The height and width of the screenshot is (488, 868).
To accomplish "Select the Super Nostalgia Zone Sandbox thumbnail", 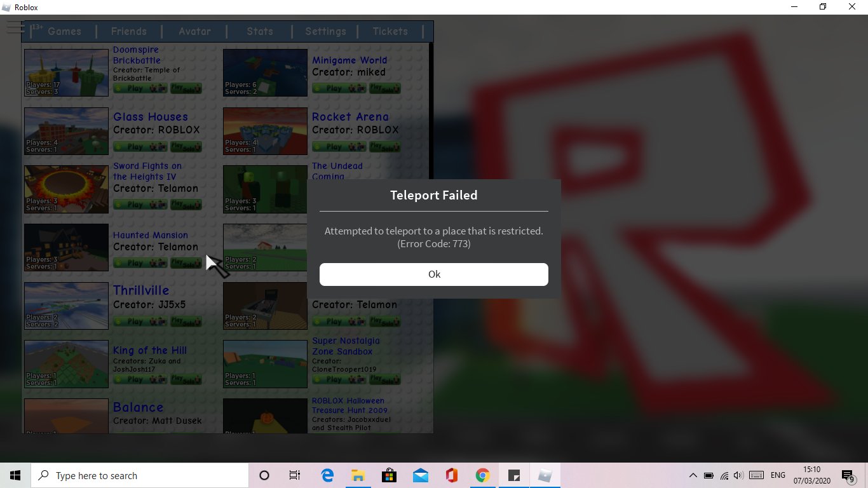I will (x=265, y=364).
